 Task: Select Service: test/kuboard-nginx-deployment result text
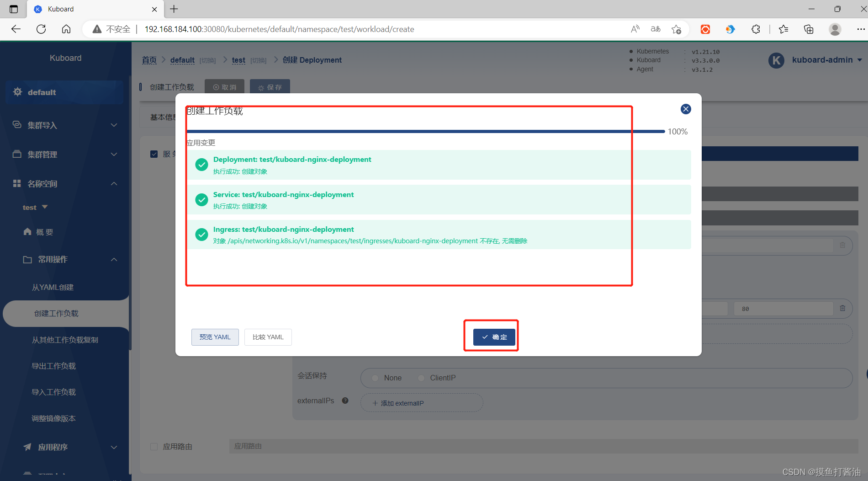tap(283, 195)
